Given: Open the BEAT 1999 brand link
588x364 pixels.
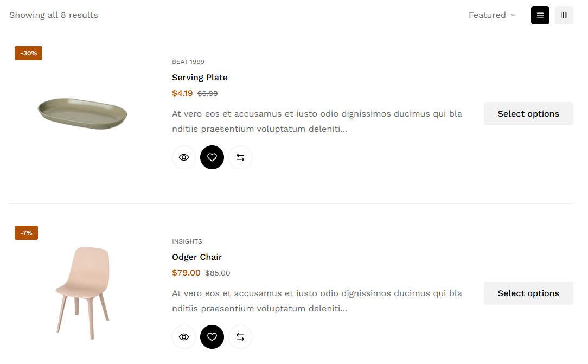Looking at the screenshot, I should pyautogui.click(x=188, y=62).
